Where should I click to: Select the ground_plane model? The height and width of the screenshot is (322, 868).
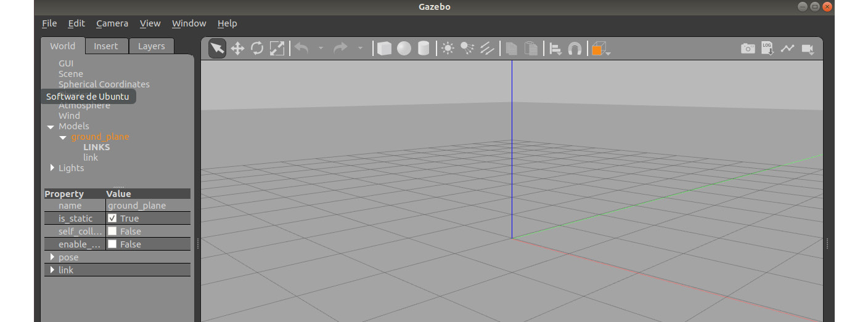[100, 137]
